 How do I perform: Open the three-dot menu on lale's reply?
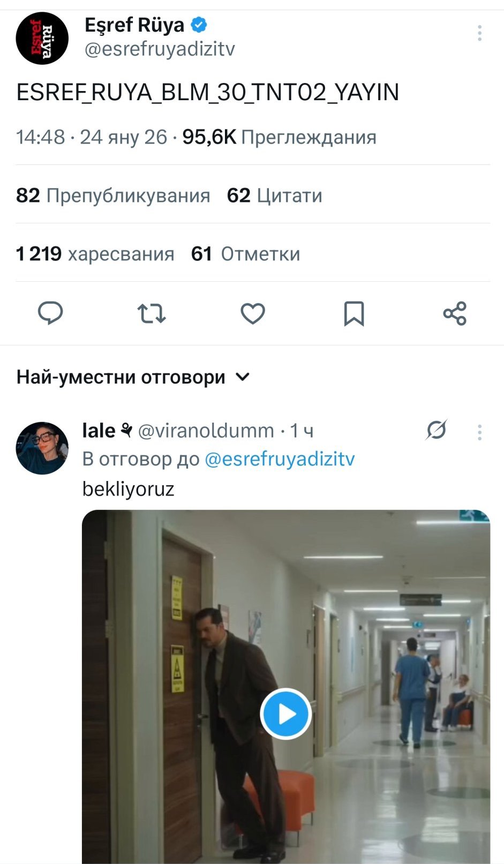479,432
